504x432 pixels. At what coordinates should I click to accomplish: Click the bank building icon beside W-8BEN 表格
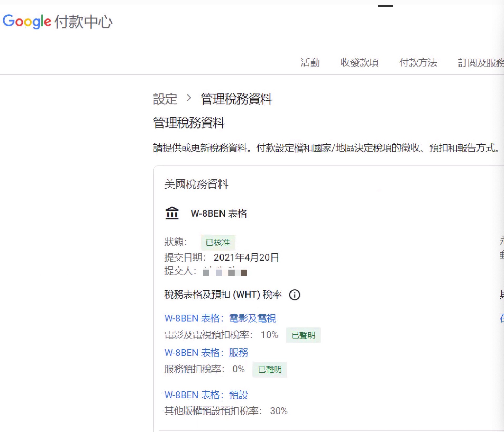coord(172,213)
